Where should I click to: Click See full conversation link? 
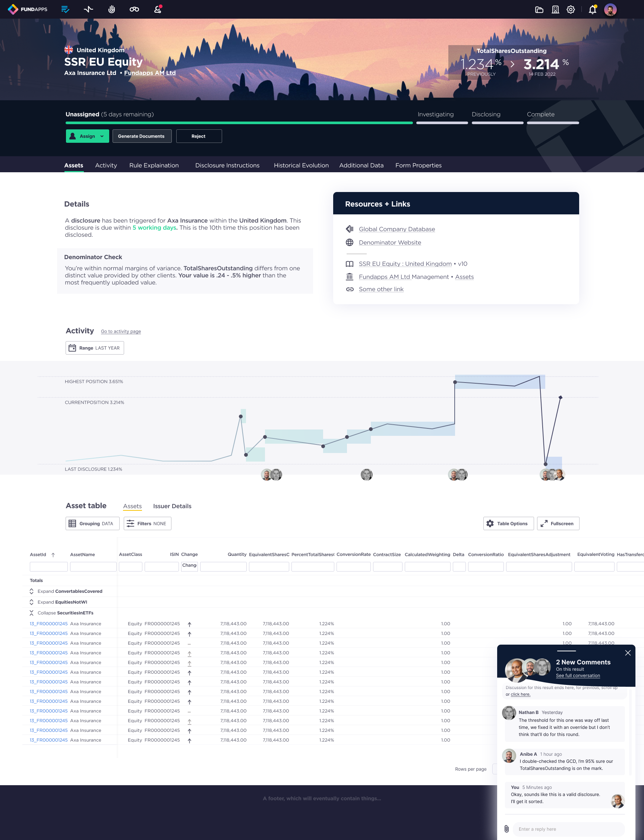(x=578, y=676)
